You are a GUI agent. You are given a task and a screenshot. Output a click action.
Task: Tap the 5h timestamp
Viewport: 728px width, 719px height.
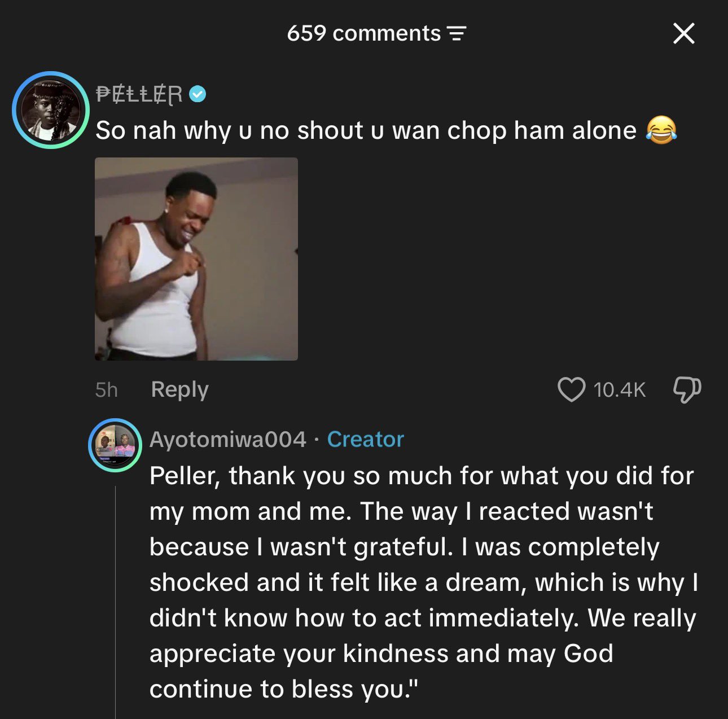pos(106,389)
